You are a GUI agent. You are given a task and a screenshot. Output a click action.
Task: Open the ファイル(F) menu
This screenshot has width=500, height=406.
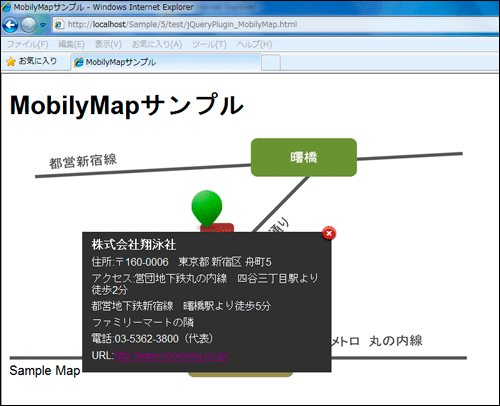tap(28, 44)
